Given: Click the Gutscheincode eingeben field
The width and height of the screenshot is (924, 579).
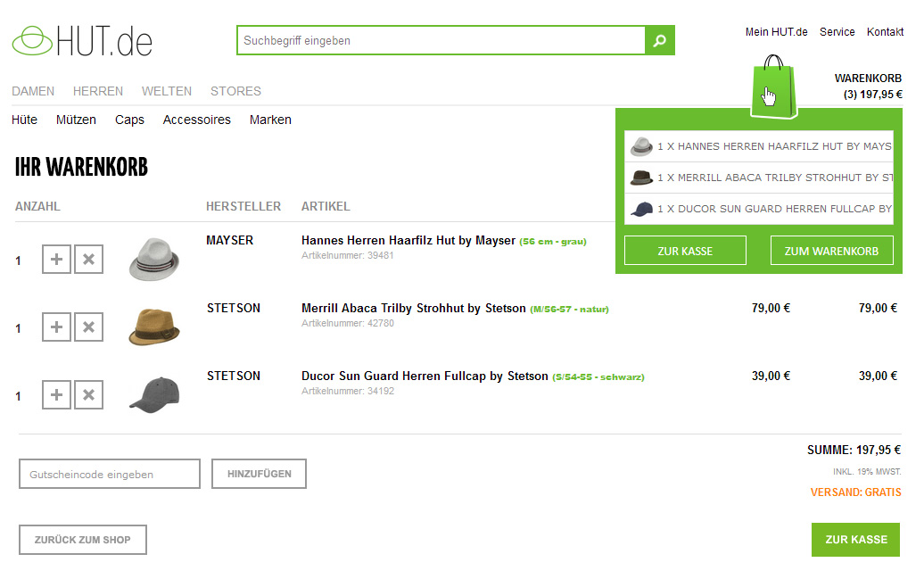Looking at the screenshot, I should pos(110,474).
